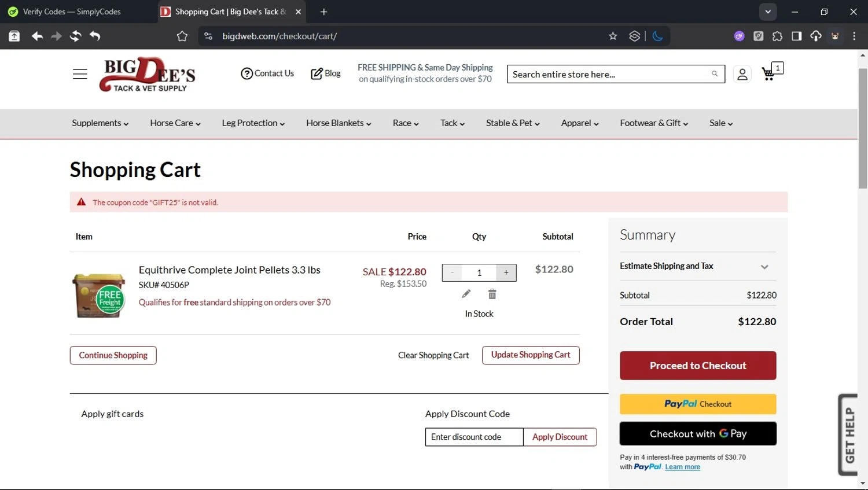Open the tab search dropdown arrow

click(x=768, y=12)
